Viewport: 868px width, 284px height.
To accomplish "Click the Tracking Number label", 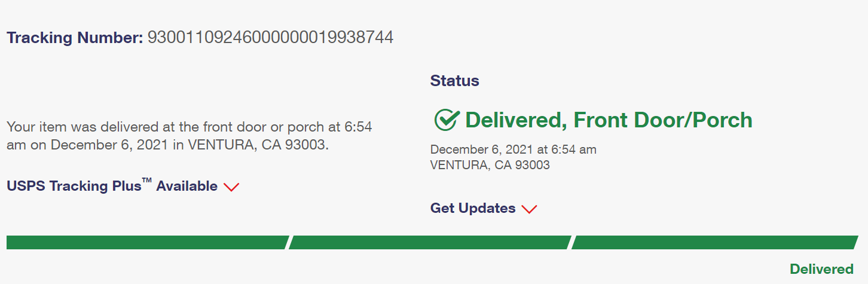I will pos(75,38).
